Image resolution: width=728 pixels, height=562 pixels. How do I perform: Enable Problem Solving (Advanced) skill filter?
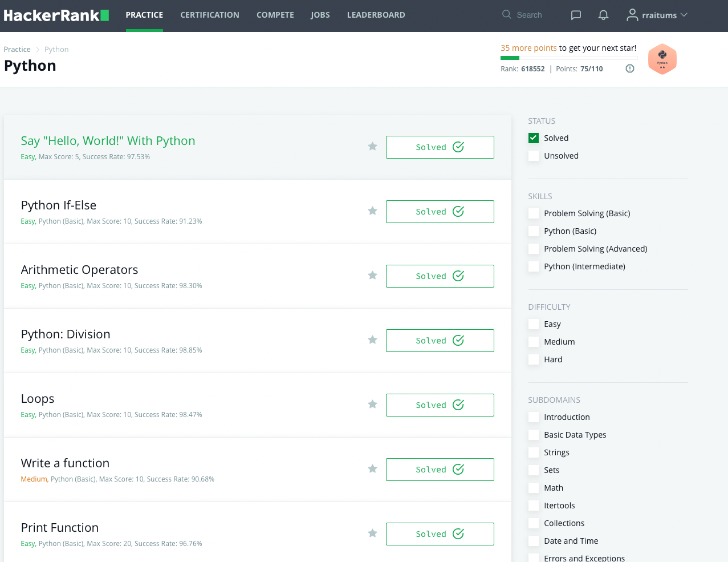tap(534, 249)
